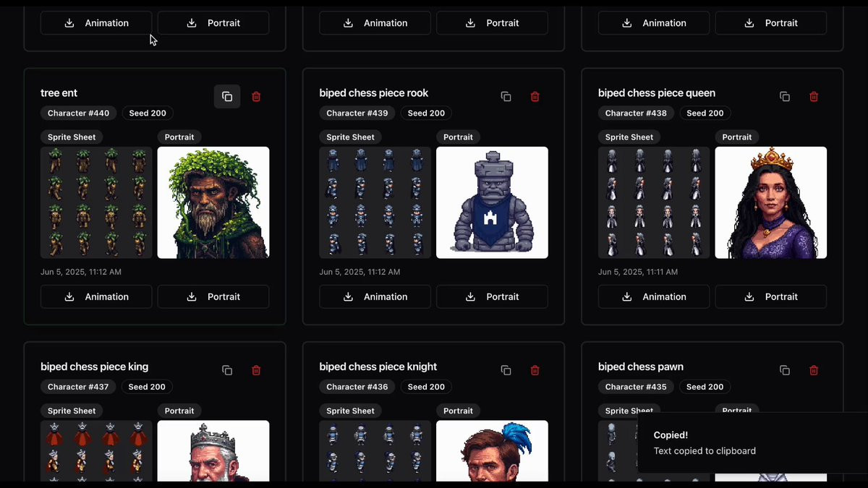Viewport: 868px width, 488px height.
Task: Open the queen portrait image
Action: 771,202
